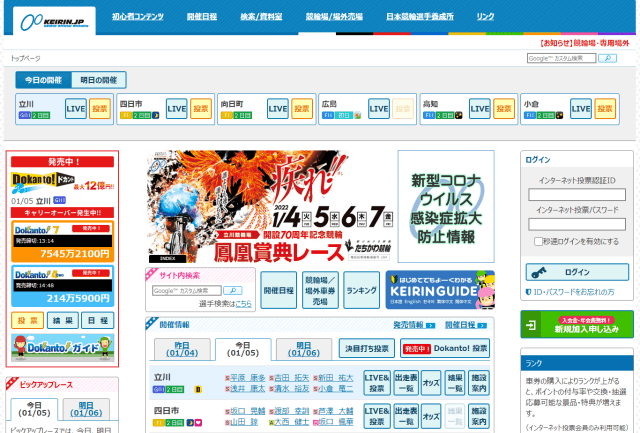Enable 秒速ログインを有効にする checkbox

538,242
